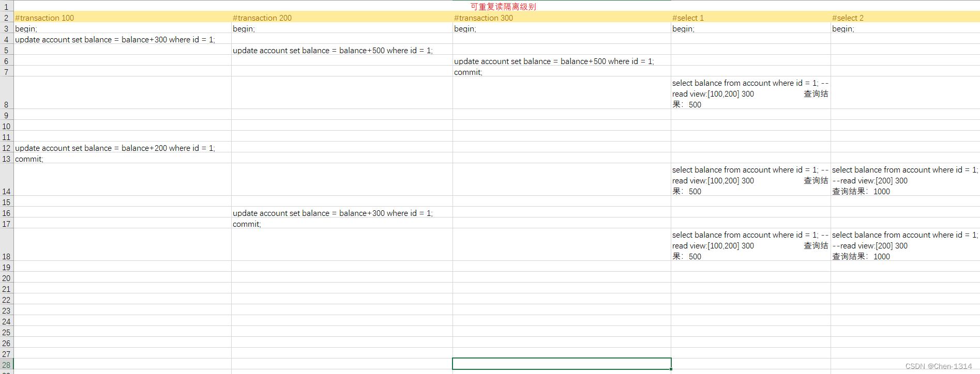Click row header 8
The image size is (980, 374).
pos(6,93)
